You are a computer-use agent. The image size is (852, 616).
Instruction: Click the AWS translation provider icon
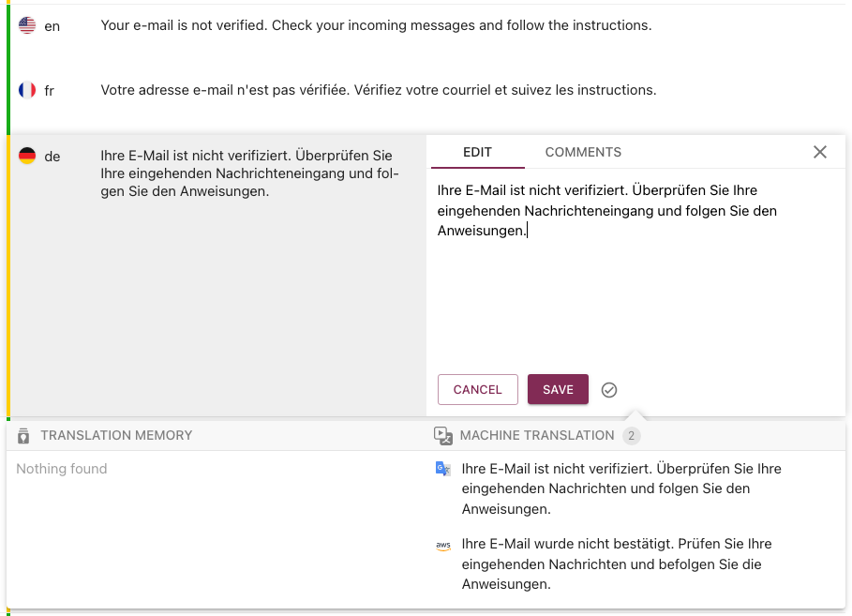pyautogui.click(x=443, y=545)
